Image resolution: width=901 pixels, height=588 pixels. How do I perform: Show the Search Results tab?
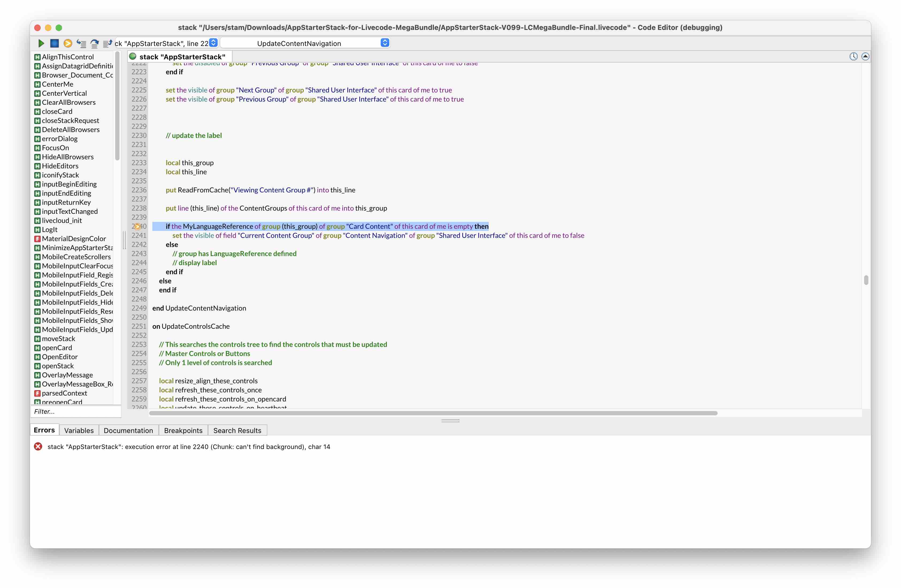coord(237,430)
